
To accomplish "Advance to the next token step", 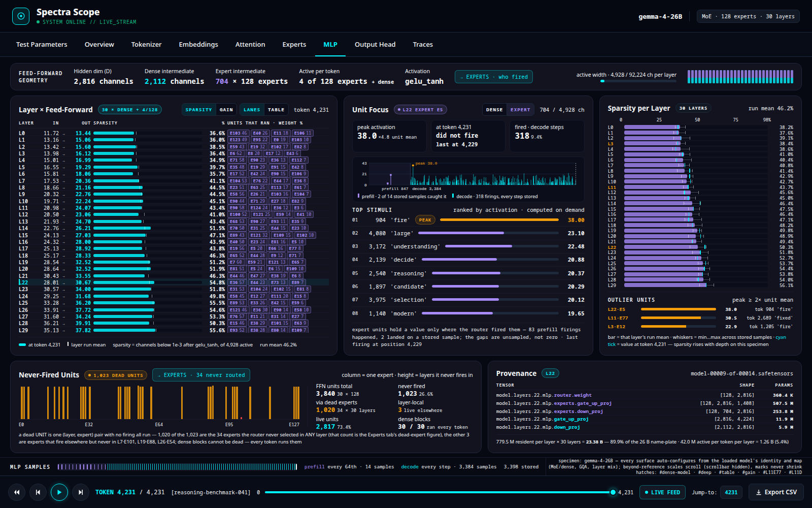I will pos(81,492).
